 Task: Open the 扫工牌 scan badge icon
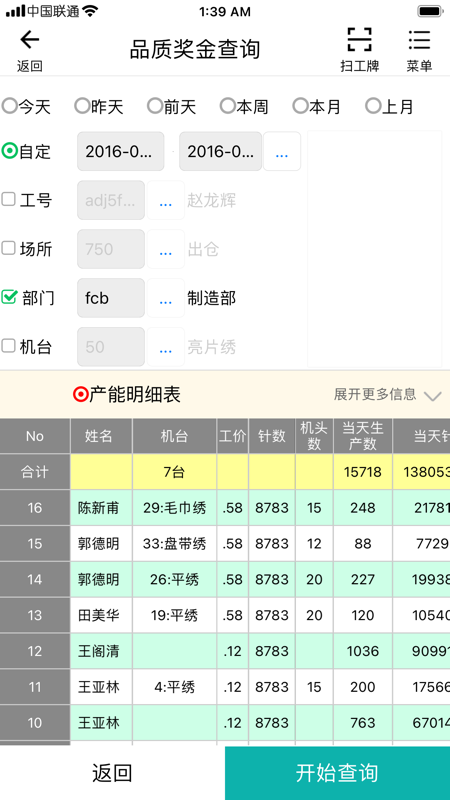tap(360, 40)
